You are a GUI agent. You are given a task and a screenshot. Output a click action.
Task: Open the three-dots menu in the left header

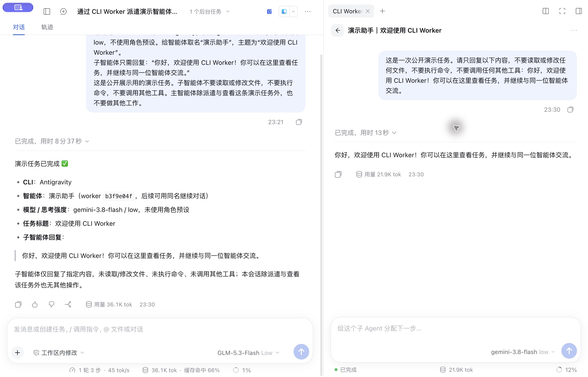click(308, 11)
